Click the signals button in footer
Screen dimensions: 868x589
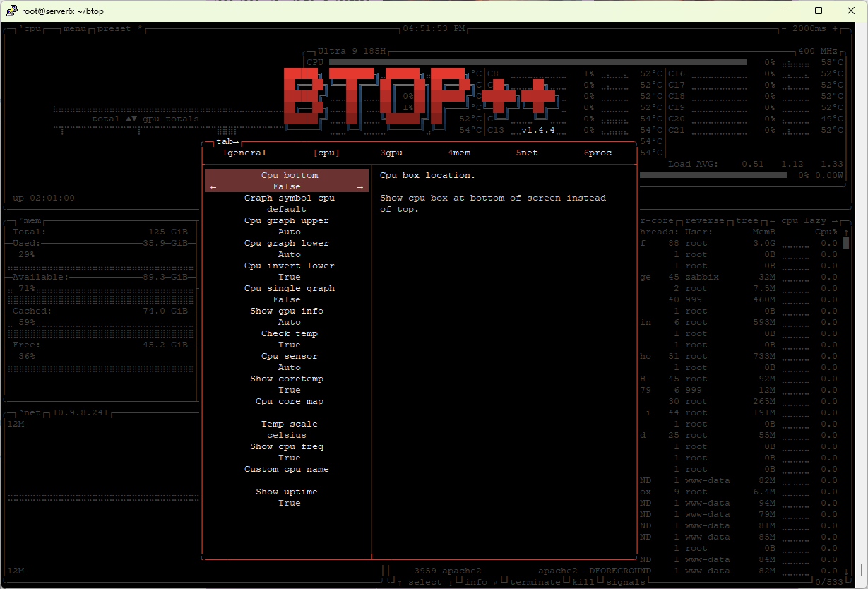coord(625,582)
